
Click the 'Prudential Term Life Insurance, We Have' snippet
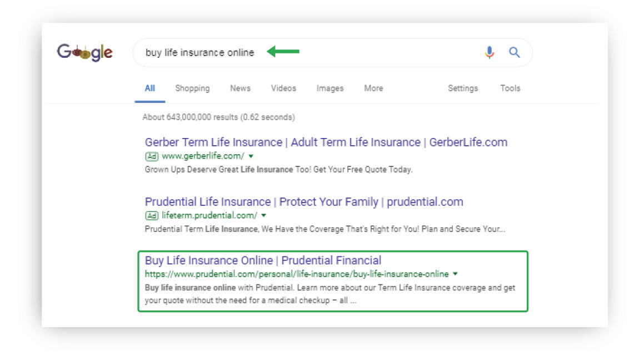[x=325, y=229]
